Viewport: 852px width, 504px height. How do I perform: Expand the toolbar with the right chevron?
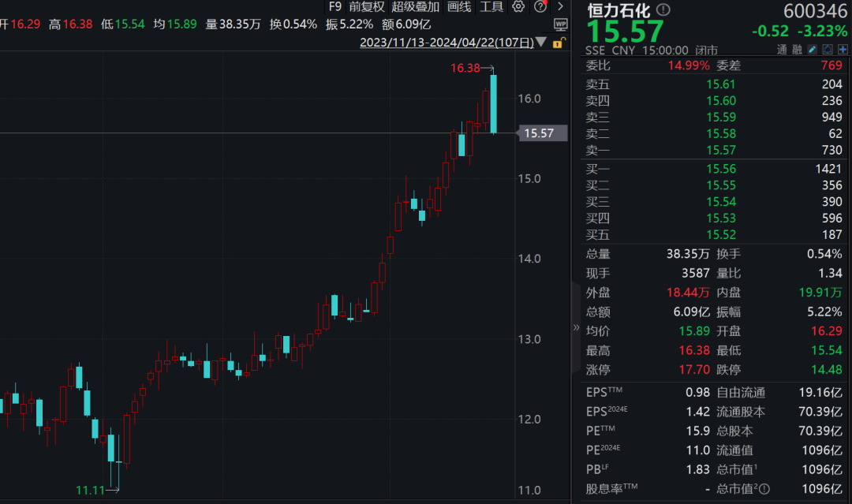coord(560,6)
